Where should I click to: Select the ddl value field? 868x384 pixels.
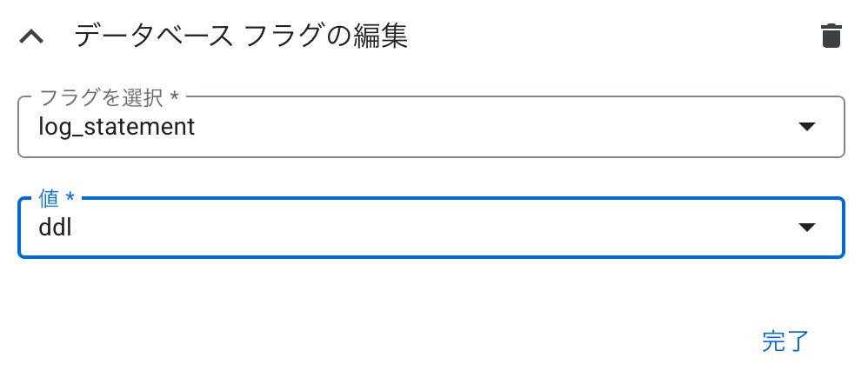pos(431,228)
